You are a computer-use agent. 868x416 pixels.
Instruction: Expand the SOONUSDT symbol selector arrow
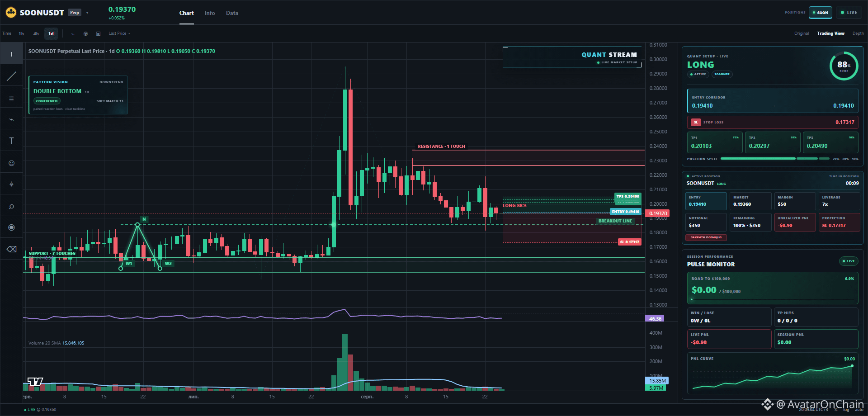87,13
